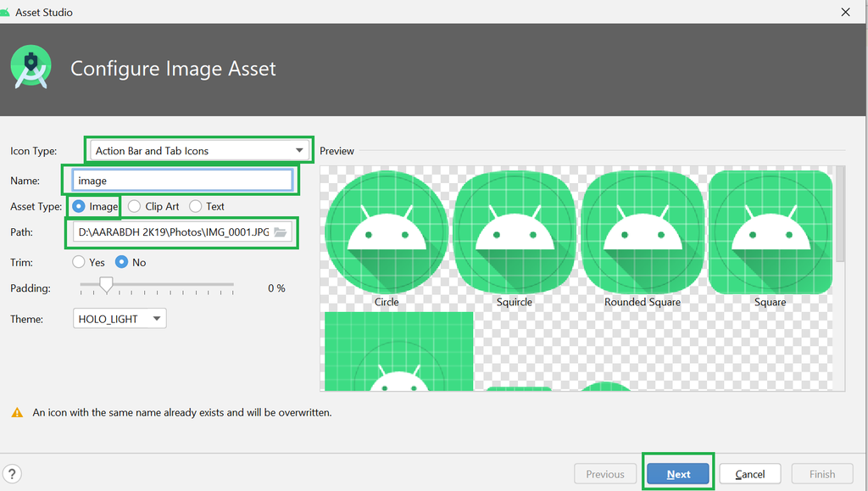Click the Square icon preview

tap(770, 232)
